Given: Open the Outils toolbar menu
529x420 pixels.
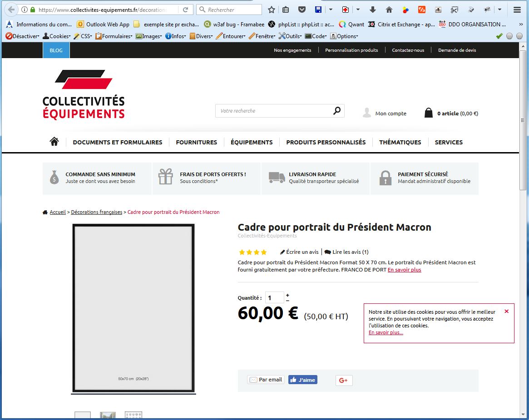Looking at the screenshot, I should coord(290,36).
